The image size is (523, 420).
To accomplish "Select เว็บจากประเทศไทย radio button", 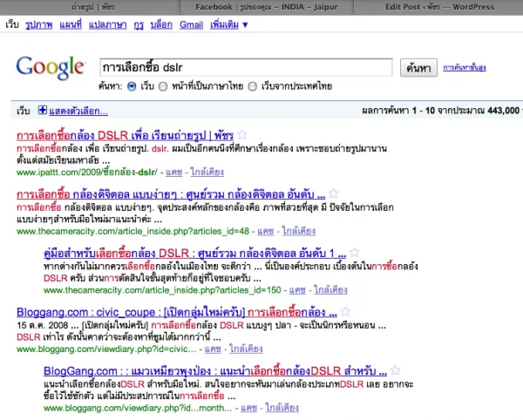I will pos(253,86).
